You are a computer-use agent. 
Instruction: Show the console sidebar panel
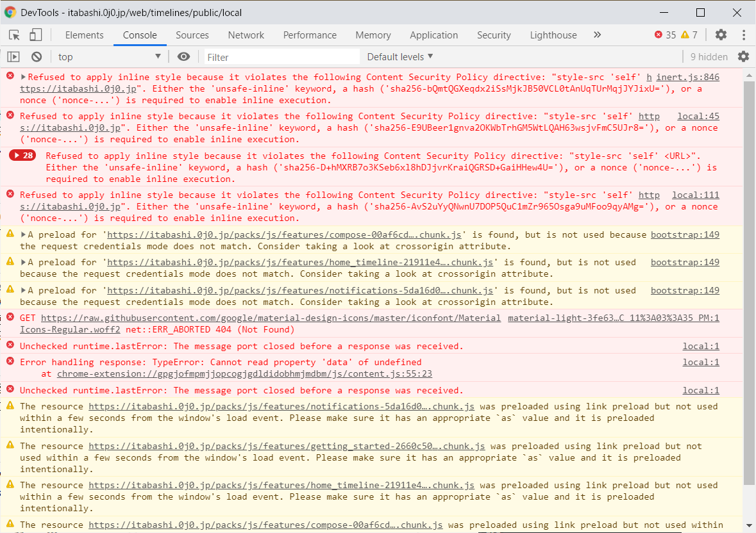(13, 57)
